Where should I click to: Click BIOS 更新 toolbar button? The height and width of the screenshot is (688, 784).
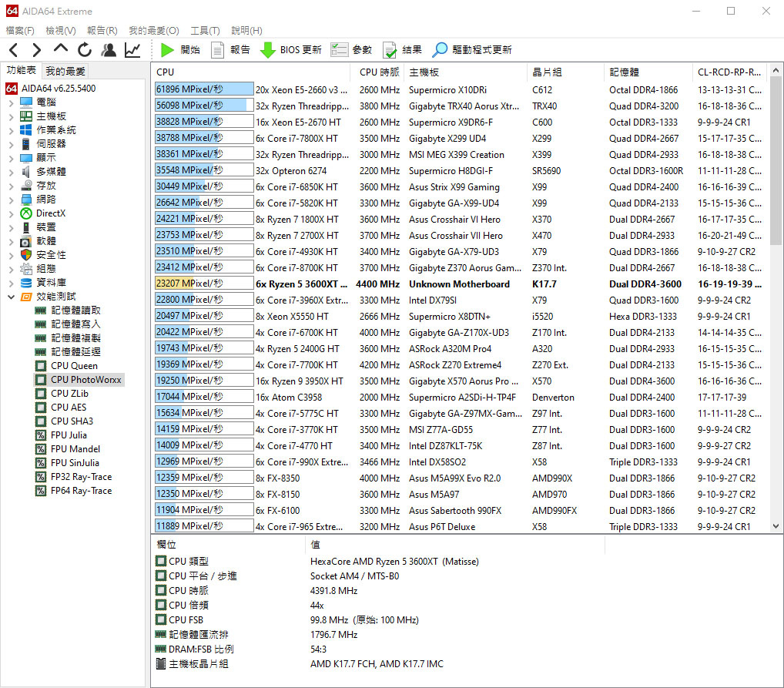(291, 50)
